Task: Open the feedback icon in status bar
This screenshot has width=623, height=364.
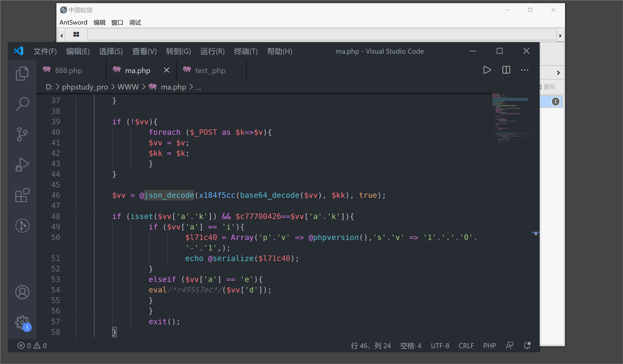Action: (509, 345)
